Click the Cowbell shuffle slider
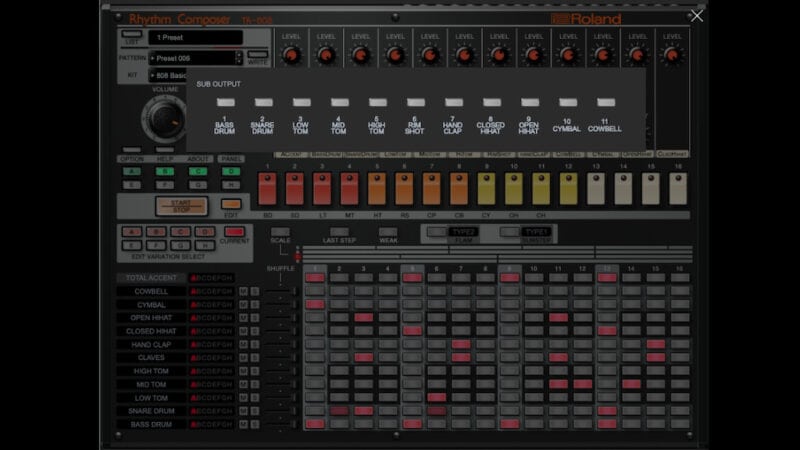The height and width of the screenshot is (450, 800). click(280, 291)
